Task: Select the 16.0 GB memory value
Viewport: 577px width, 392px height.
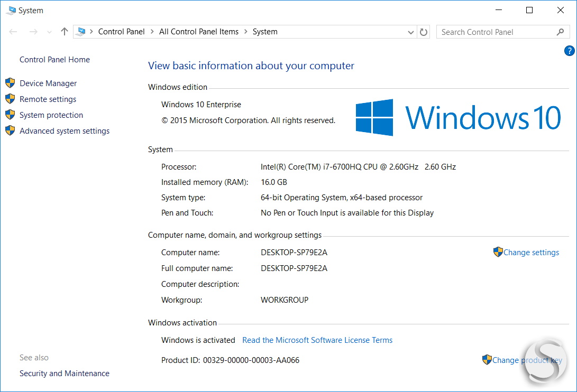Action: (274, 182)
